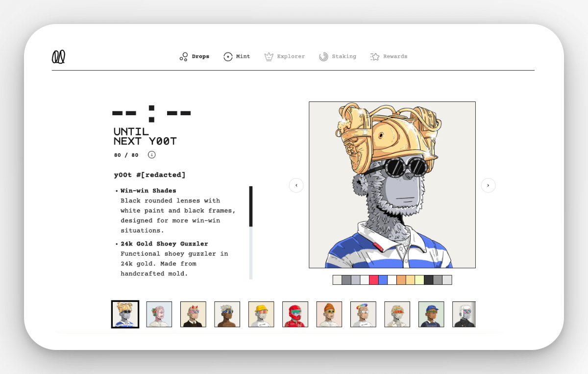Open the Drops tab
Viewport: 588px width, 374px height.
195,57
